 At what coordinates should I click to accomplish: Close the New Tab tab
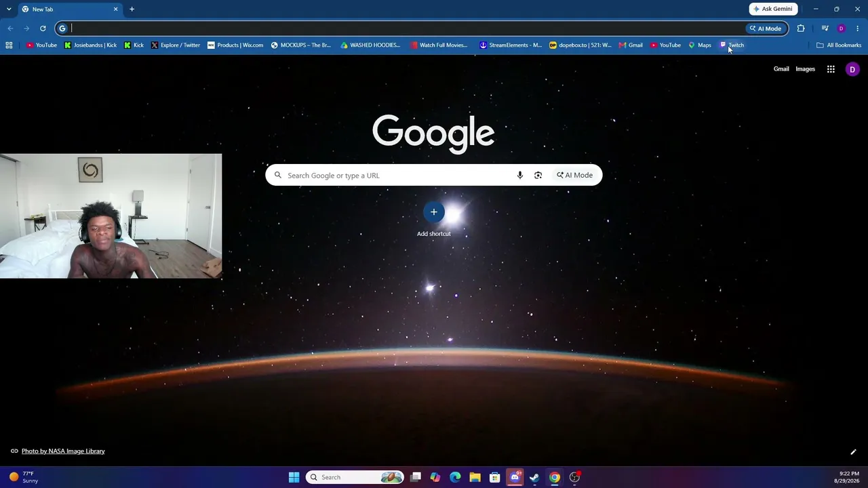pyautogui.click(x=115, y=9)
